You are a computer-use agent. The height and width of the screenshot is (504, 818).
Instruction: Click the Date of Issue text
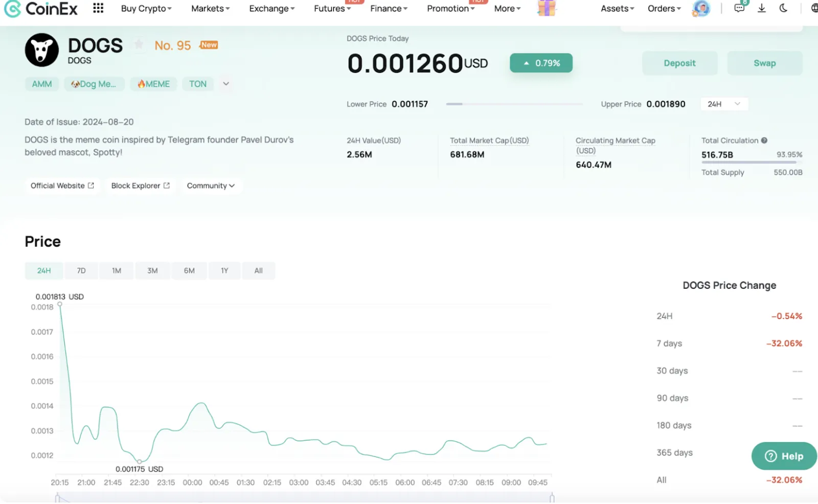point(79,122)
